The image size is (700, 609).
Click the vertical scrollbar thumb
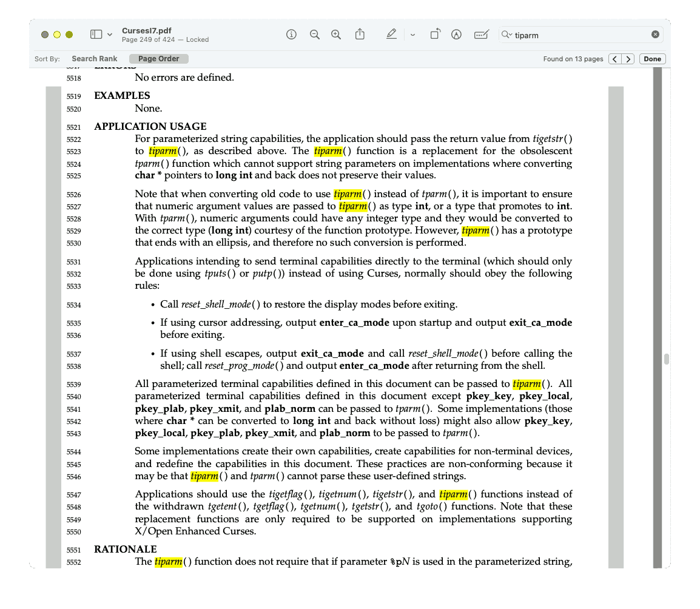pos(667,358)
